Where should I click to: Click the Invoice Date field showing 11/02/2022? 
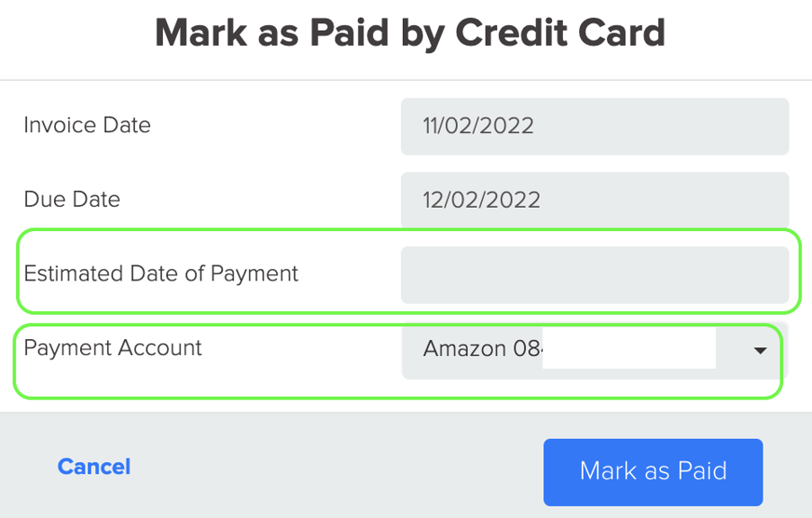[x=593, y=126]
